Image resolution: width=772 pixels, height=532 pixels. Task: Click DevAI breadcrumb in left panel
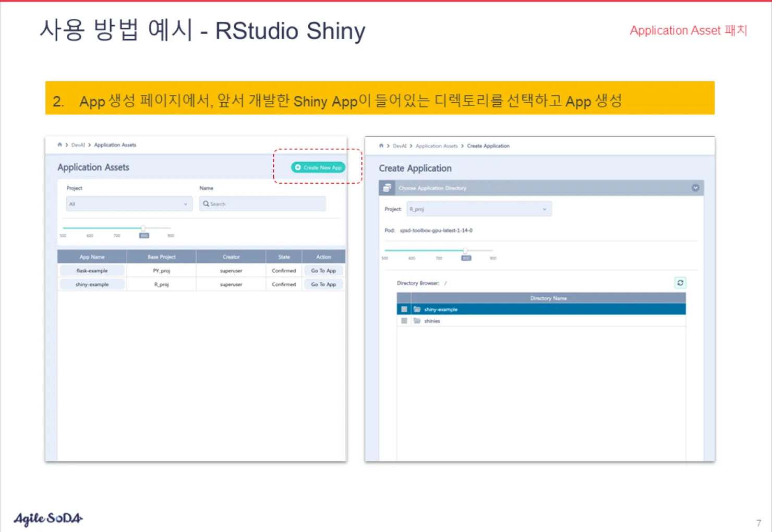point(78,145)
